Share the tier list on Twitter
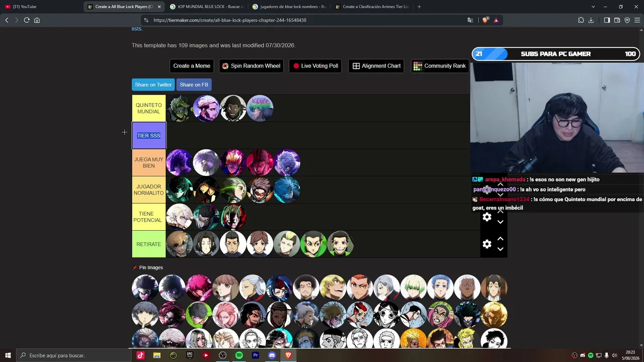This screenshot has width=644, height=362. coord(153,84)
